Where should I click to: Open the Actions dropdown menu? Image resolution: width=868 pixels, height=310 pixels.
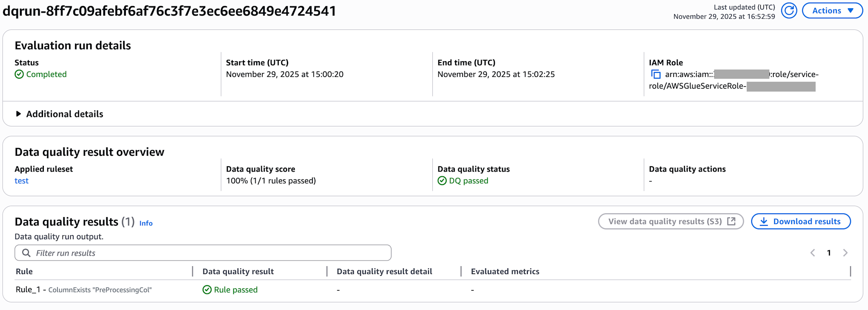(832, 10)
